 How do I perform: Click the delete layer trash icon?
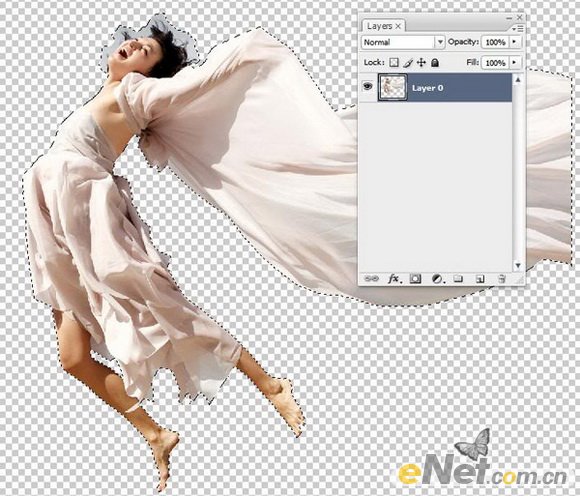click(x=502, y=279)
